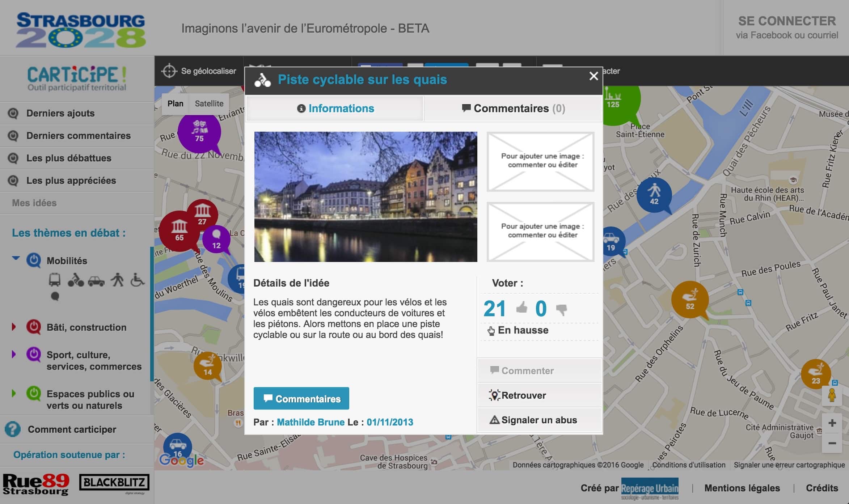849x504 pixels.
Task: Select the bus filter icon under Mobilités
Action: tap(55, 280)
